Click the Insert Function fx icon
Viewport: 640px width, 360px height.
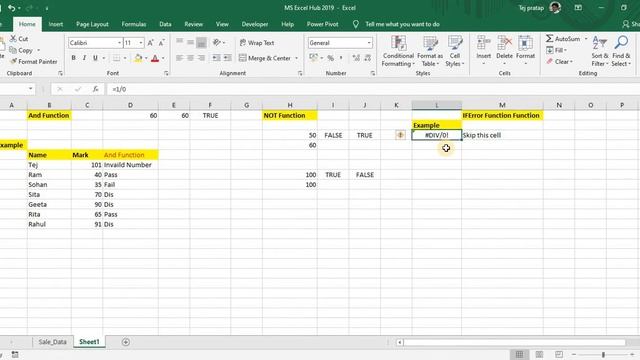point(95,89)
